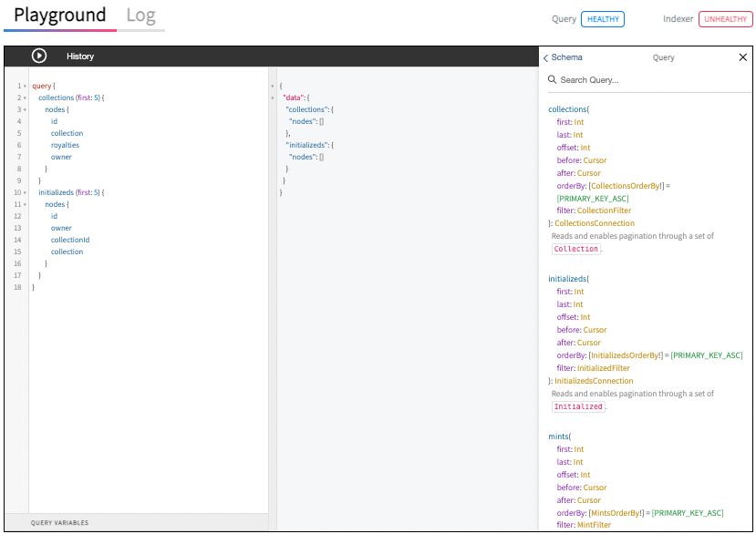This screenshot has height=534, width=756.
Task: Open the CollectionFilter type link
Action: pos(604,211)
